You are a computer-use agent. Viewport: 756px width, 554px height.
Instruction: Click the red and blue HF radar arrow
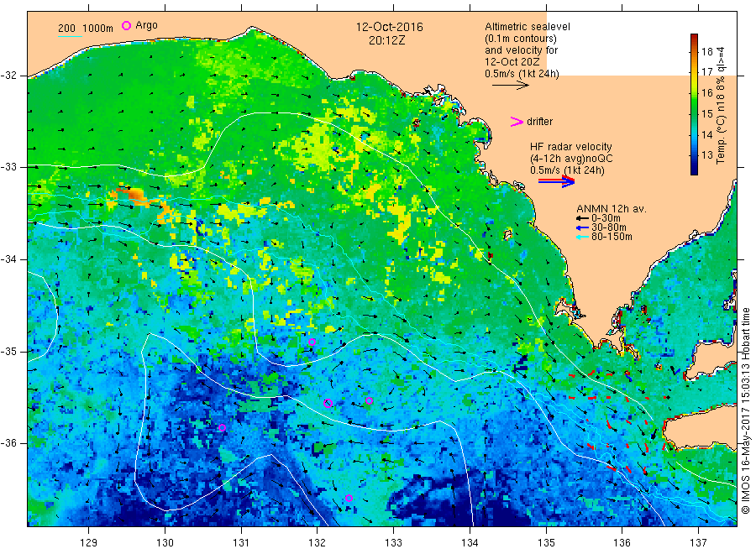click(x=556, y=181)
